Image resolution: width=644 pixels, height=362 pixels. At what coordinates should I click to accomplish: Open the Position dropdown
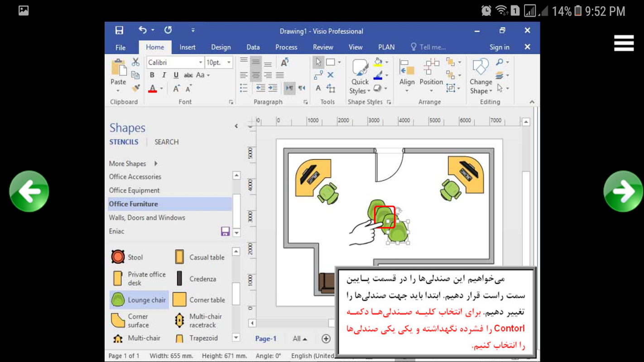click(431, 76)
